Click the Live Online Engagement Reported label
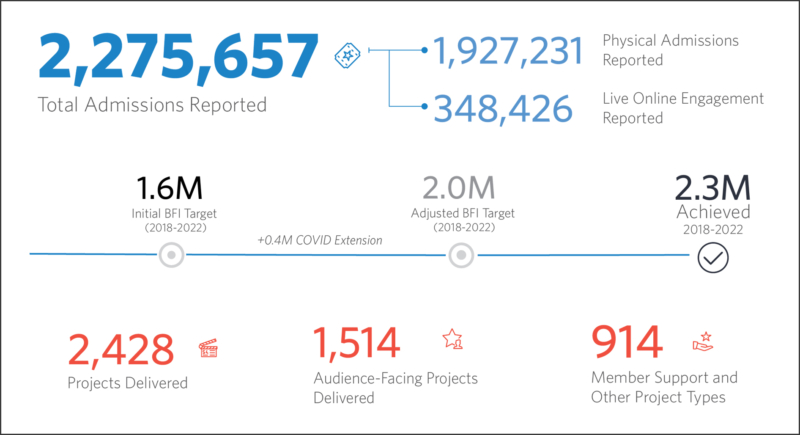 coord(683,108)
